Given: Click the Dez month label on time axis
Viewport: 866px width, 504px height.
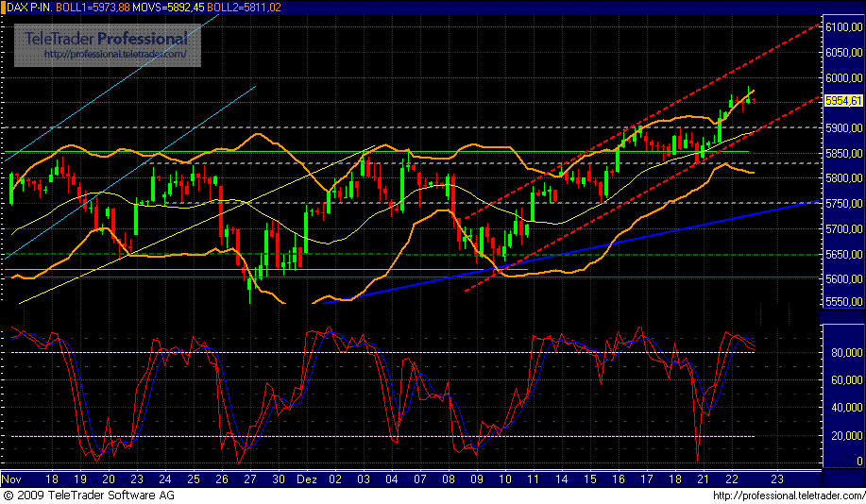Looking at the screenshot, I should pos(307,479).
